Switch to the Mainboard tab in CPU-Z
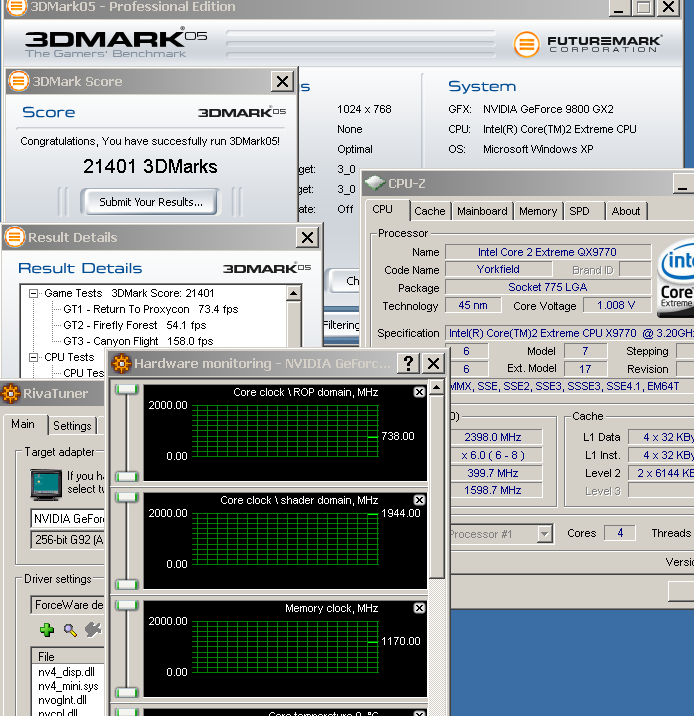Screen dimensions: 694x716 point(482,211)
